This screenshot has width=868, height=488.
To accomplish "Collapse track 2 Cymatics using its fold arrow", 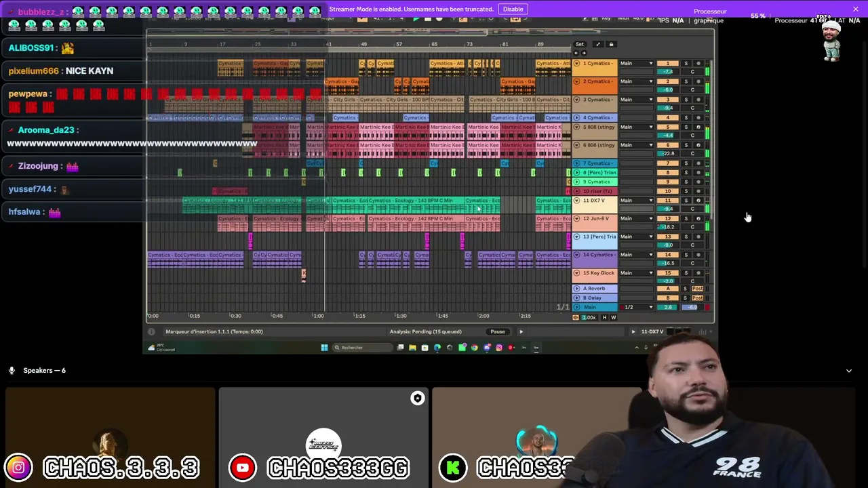I will tap(576, 82).
